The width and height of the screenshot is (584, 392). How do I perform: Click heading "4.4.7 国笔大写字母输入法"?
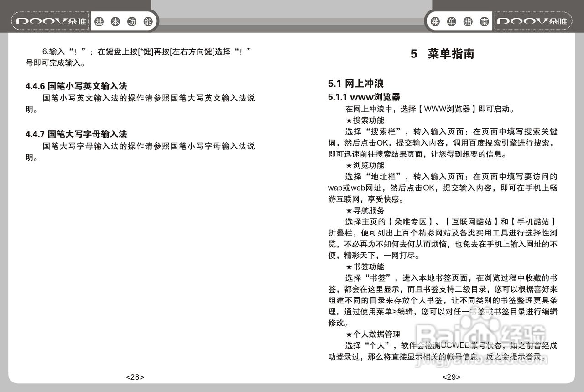[x=76, y=134]
